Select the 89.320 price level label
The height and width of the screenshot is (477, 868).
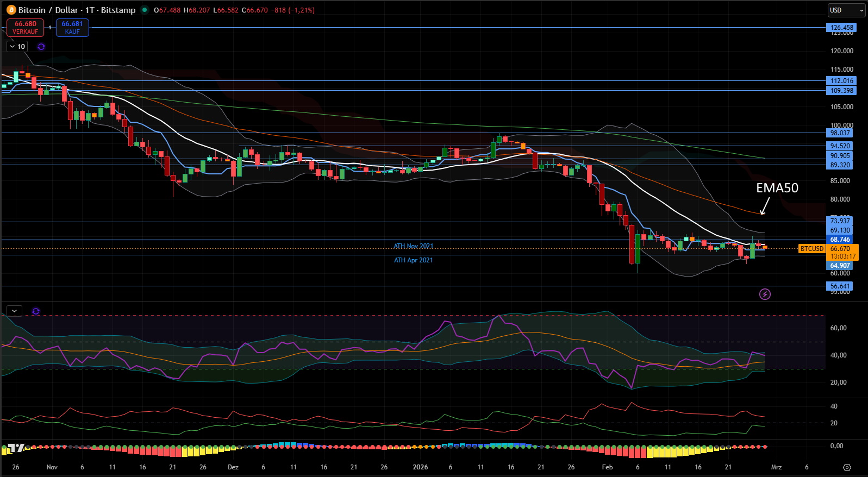840,165
